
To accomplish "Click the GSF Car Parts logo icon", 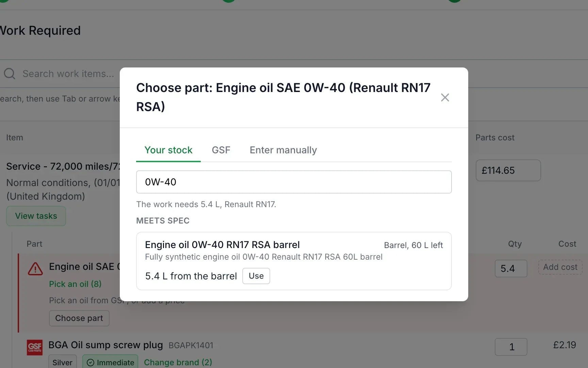I will coord(35,348).
